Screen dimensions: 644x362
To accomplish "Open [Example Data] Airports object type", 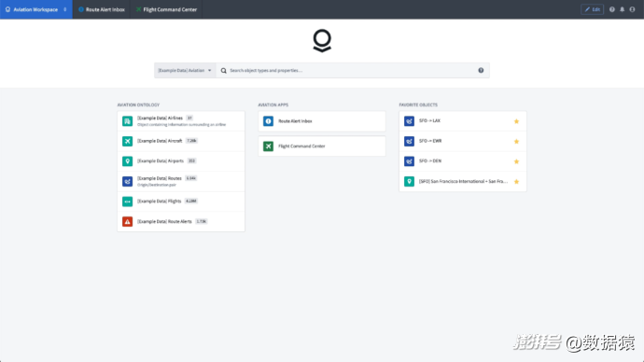I will pos(181,161).
